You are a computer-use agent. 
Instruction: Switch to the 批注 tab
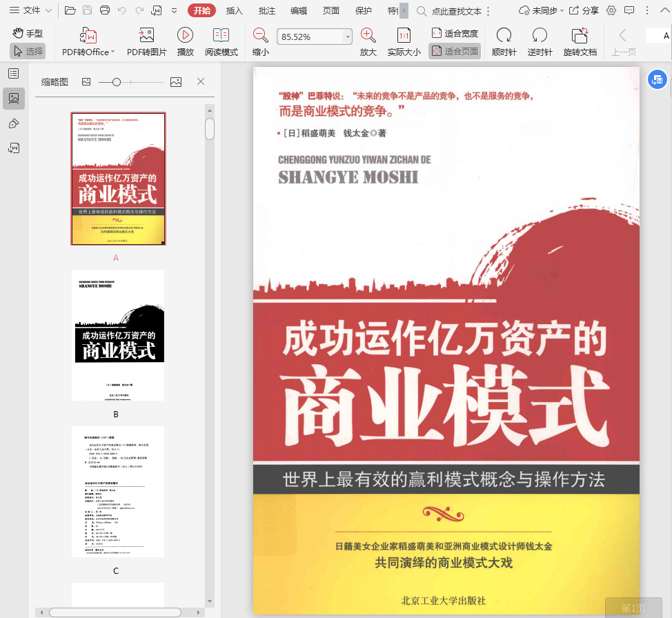point(266,11)
